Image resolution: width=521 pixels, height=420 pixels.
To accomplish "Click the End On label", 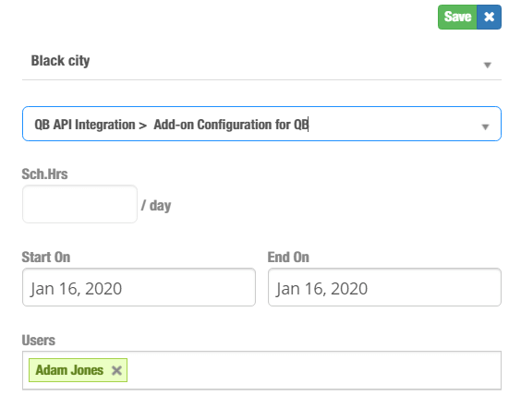I will 288,257.
